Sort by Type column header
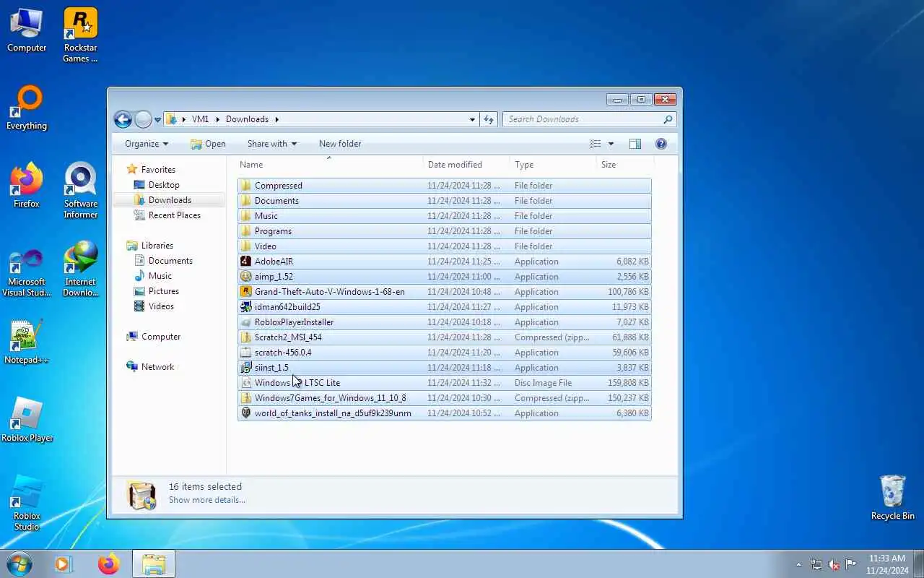 [553, 165]
